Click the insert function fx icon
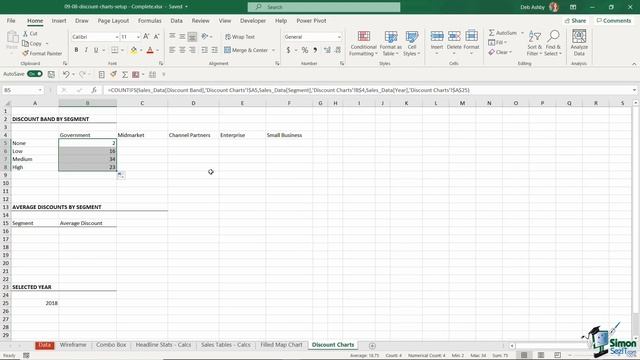The height and width of the screenshot is (360, 640). click(93, 90)
